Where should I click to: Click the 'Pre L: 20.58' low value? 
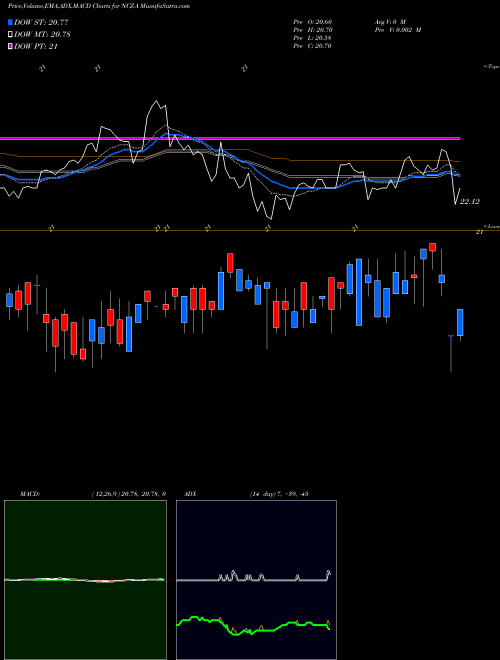[x=312, y=38]
